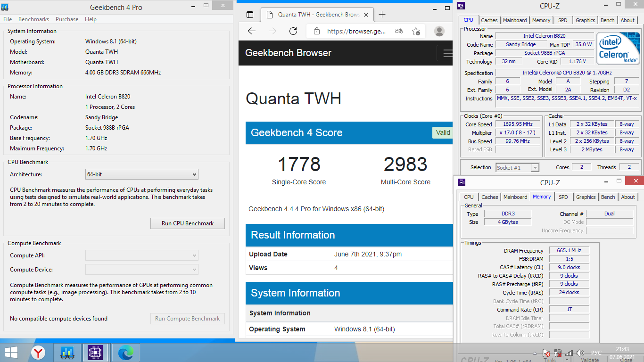Open a new browser tab
The height and width of the screenshot is (362, 644).
pos(382,15)
